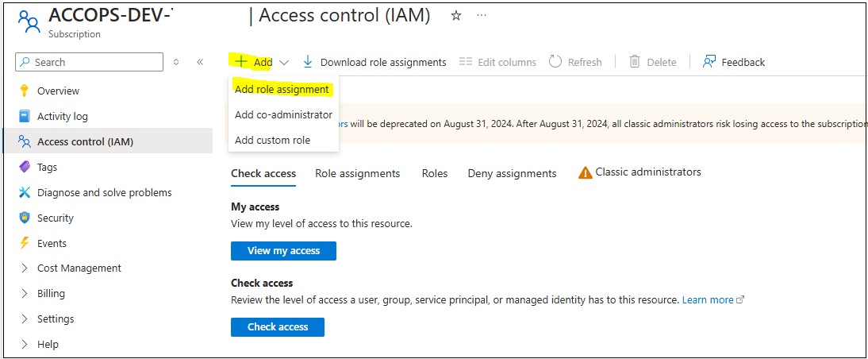Screen dimensions: 868x359
Task: Open Activity log from the sidebar icon
Action: point(24,116)
